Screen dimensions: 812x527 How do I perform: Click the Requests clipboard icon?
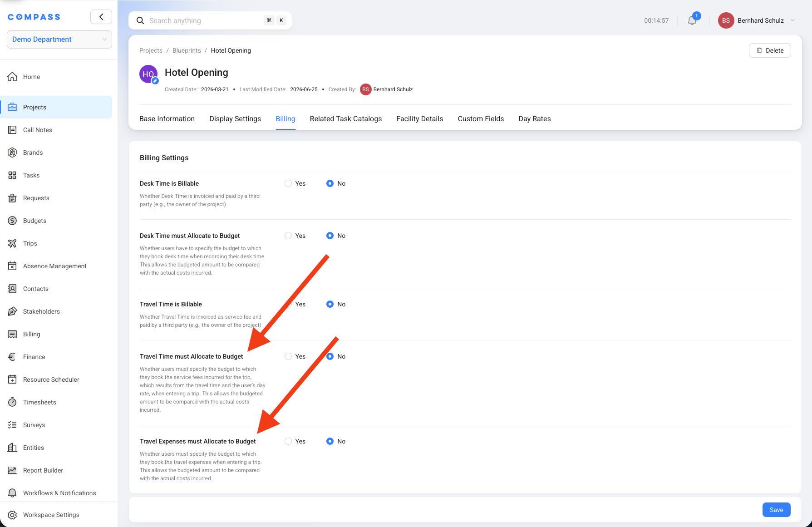point(12,198)
